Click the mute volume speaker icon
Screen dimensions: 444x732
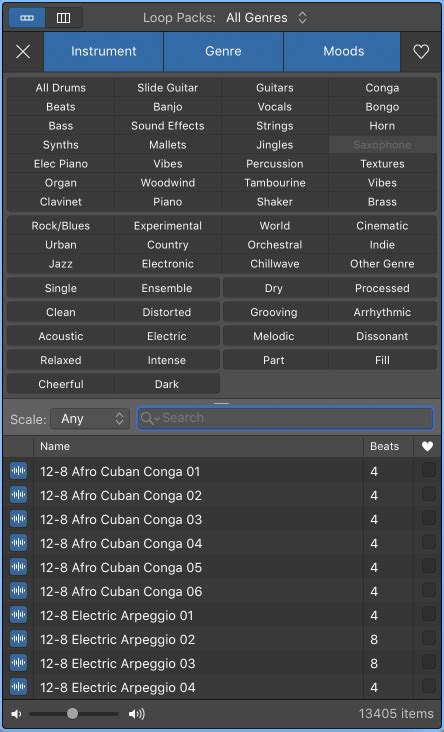pyautogui.click(x=17, y=714)
